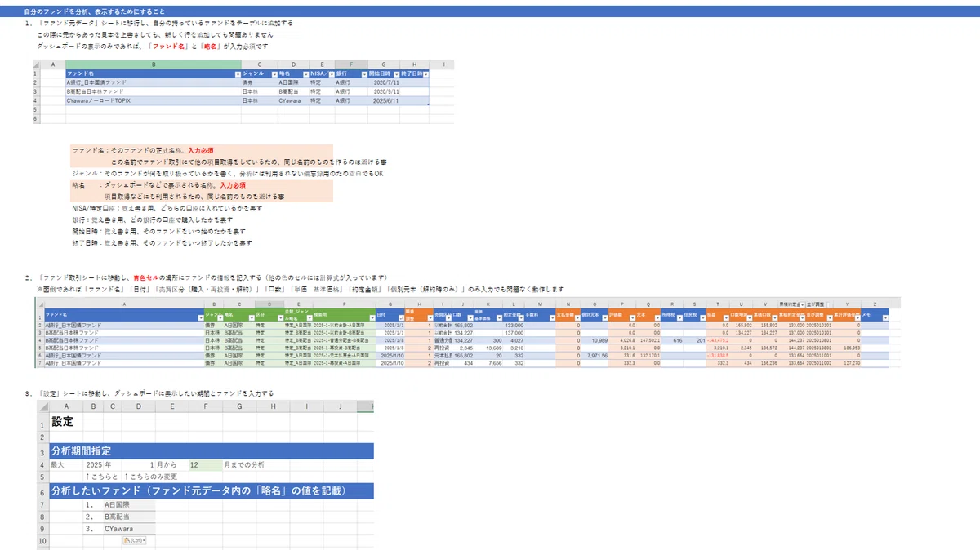Open the 開始日時 filter dropdown
This screenshot has width=980, height=550.
click(x=396, y=74)
